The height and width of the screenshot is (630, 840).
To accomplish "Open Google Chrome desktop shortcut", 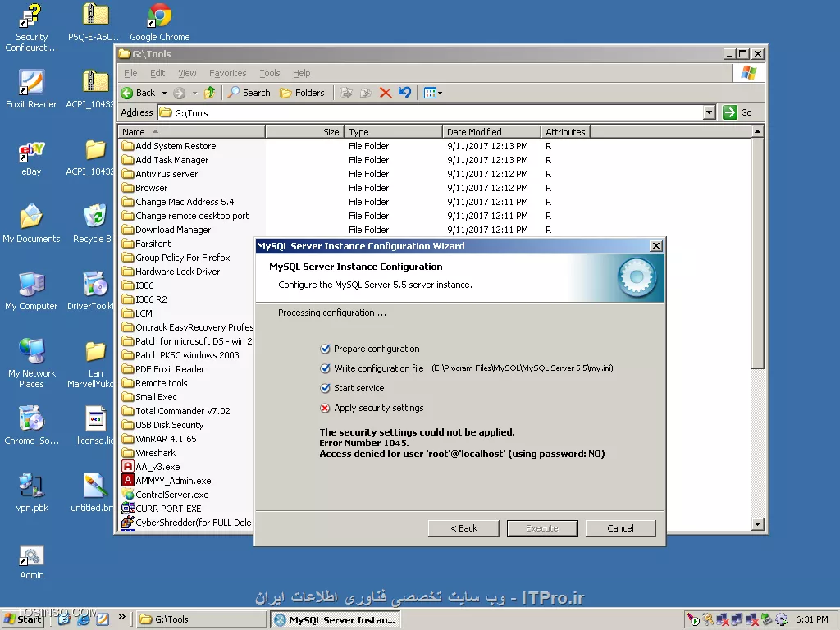I will click(160, 22).
